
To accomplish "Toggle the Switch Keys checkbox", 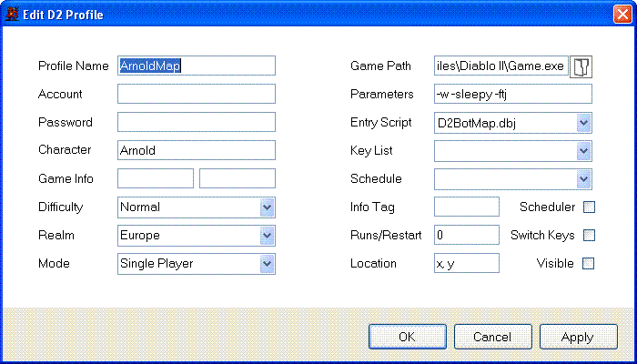I will (x=589, y=235).
